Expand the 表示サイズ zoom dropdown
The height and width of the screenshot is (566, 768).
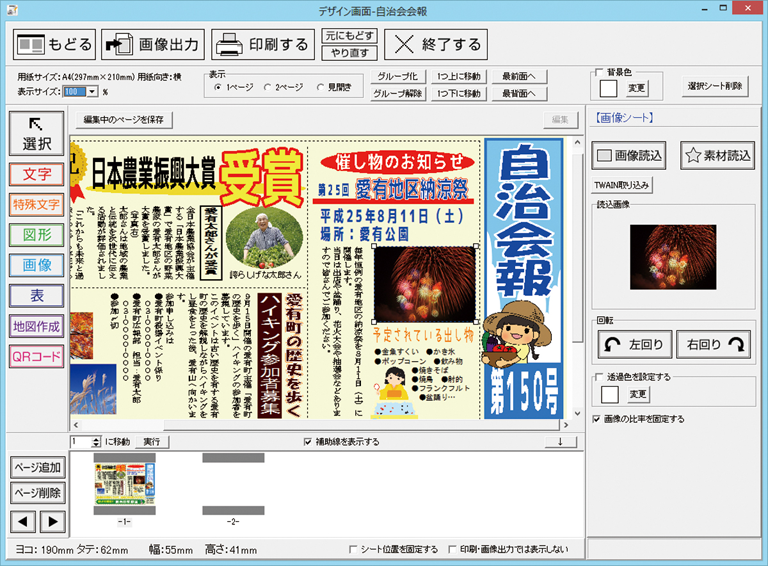tap(92, 92)
